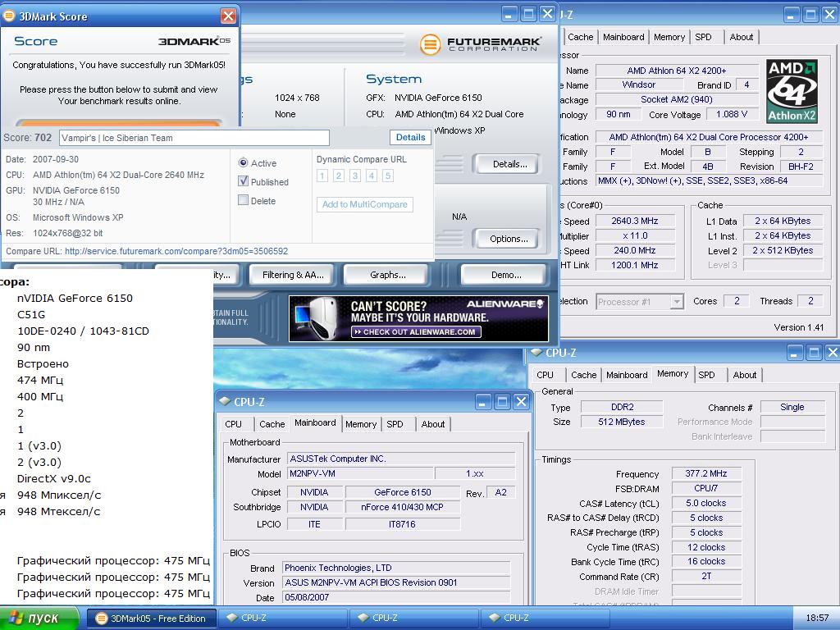This screenshot has width=840, height=630.
Task: Click the Command Rate value 2T
Action: [706, 577]
